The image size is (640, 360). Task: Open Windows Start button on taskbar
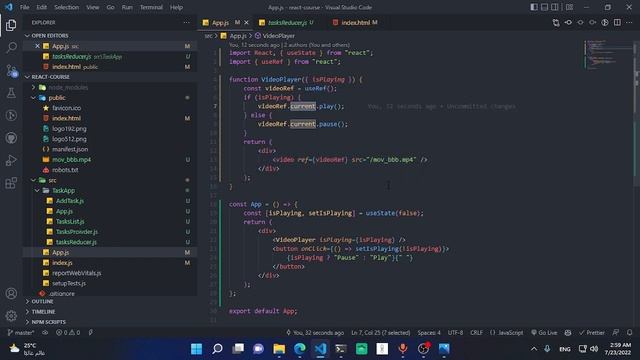pos(196,349)
